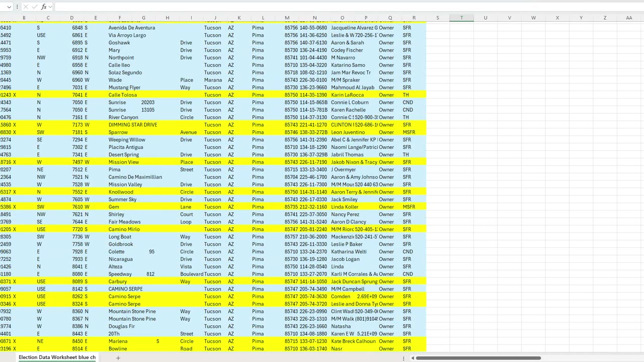The image size is (644, 362).
Task: Click the highlighted 'Calle Tolosa' cell
Action: [x=123, y=95]
